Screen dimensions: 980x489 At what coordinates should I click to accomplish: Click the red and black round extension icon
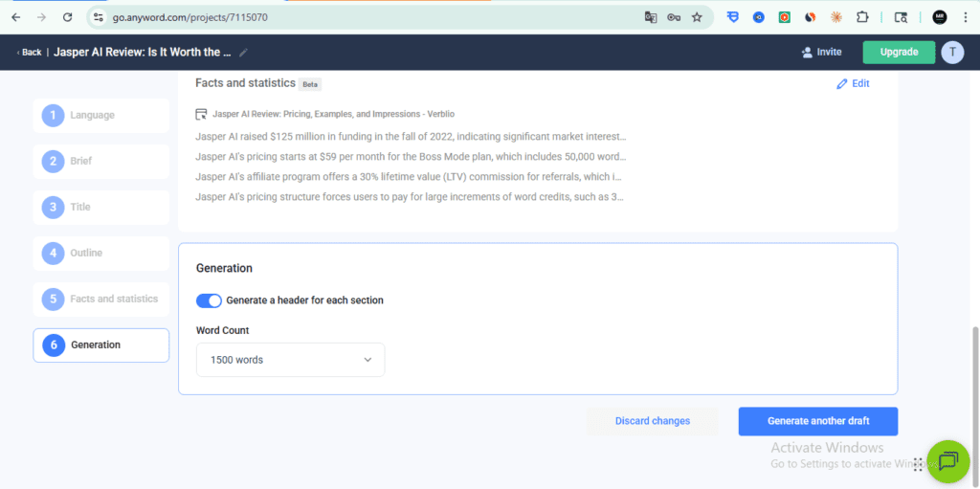click(810, 17)
